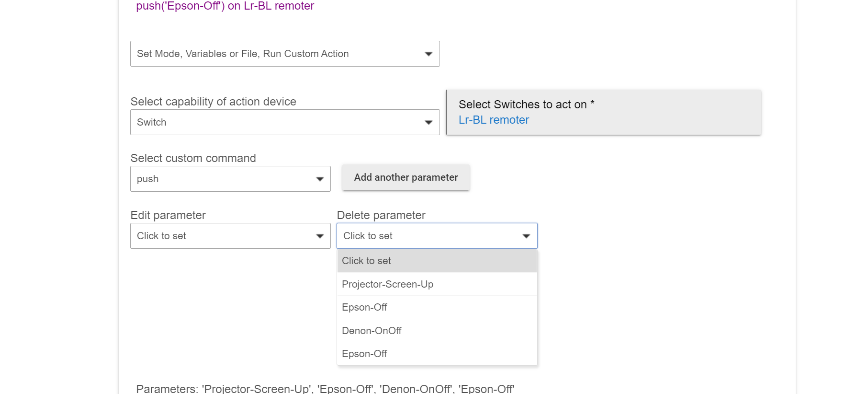This screenshot has width=868, height=394.
Task: Click the Select capability of action device label
Action: pos(213,102)
